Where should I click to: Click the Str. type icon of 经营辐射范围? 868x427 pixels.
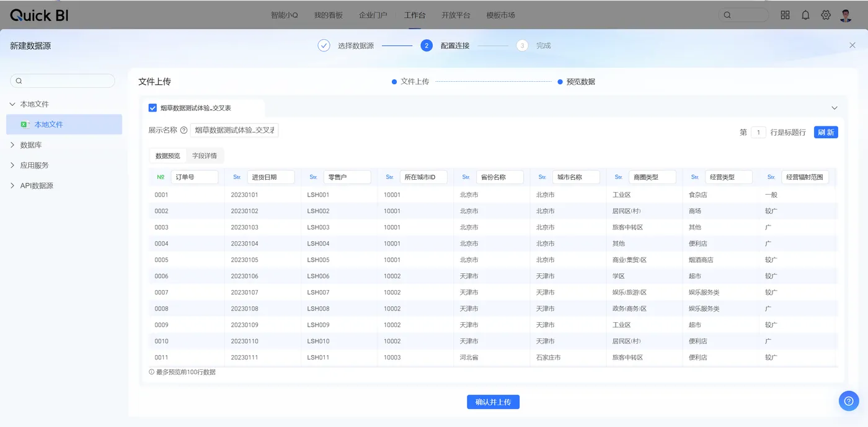point(771,177)
